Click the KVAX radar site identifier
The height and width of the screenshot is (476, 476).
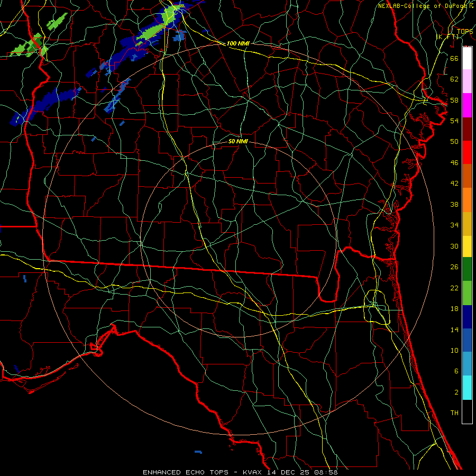(x=253, y=472)
